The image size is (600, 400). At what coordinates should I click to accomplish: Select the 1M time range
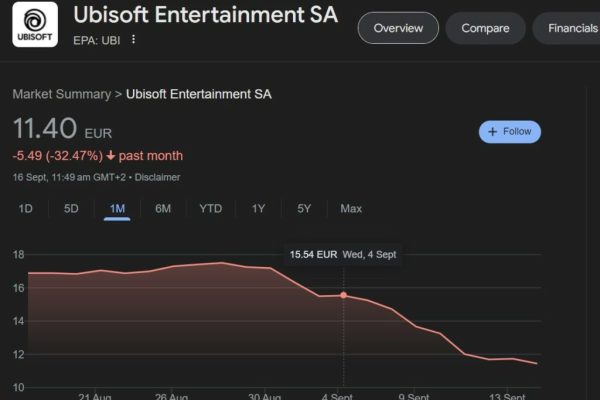pos(117,209)
